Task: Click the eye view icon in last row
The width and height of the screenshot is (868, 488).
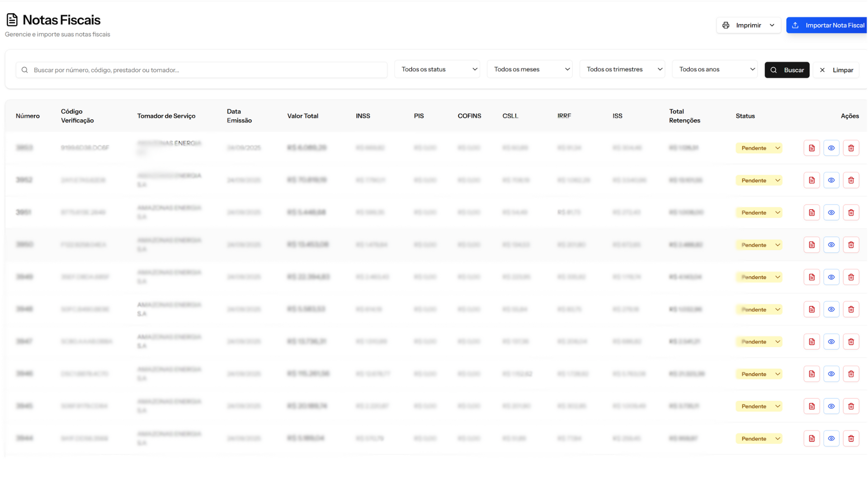Action: 831,438
